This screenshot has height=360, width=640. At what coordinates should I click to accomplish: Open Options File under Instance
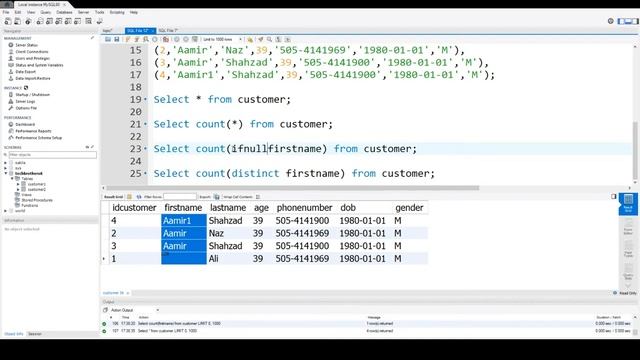[26, 108]
